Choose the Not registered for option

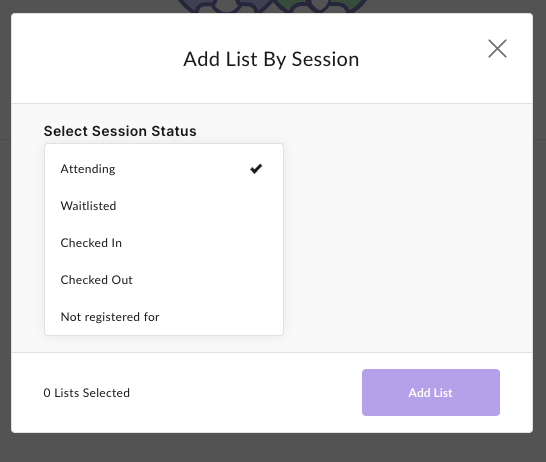pos(164,316)
